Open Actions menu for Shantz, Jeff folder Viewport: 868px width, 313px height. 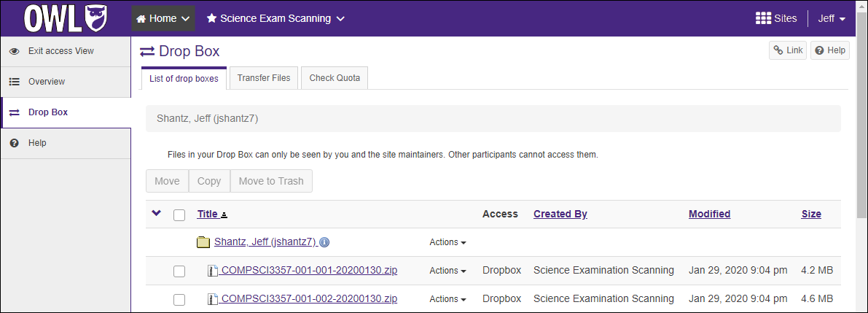point(447,242)
